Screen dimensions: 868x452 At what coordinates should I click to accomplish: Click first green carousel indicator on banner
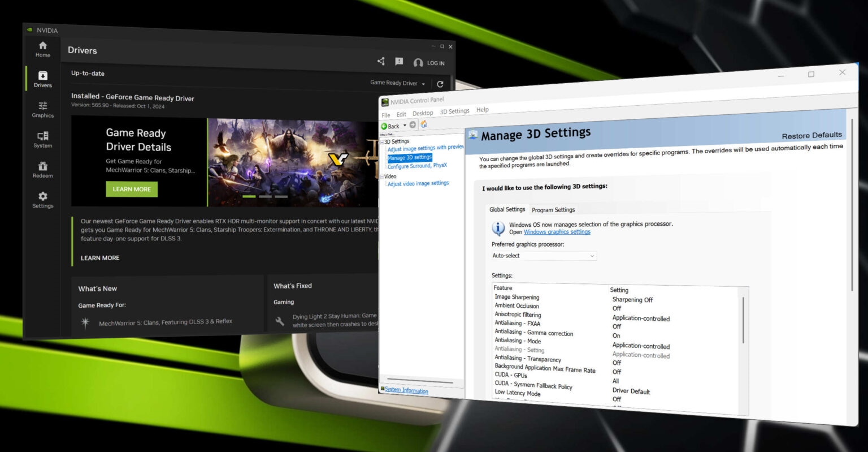(x=249, y=196)
